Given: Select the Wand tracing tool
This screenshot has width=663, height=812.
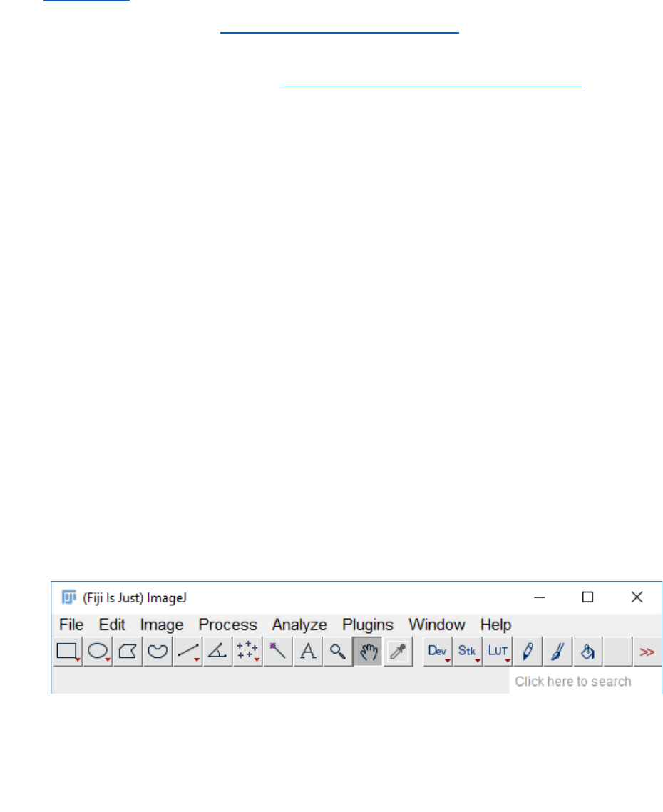Looking at the screenshot, I should 278,652.
